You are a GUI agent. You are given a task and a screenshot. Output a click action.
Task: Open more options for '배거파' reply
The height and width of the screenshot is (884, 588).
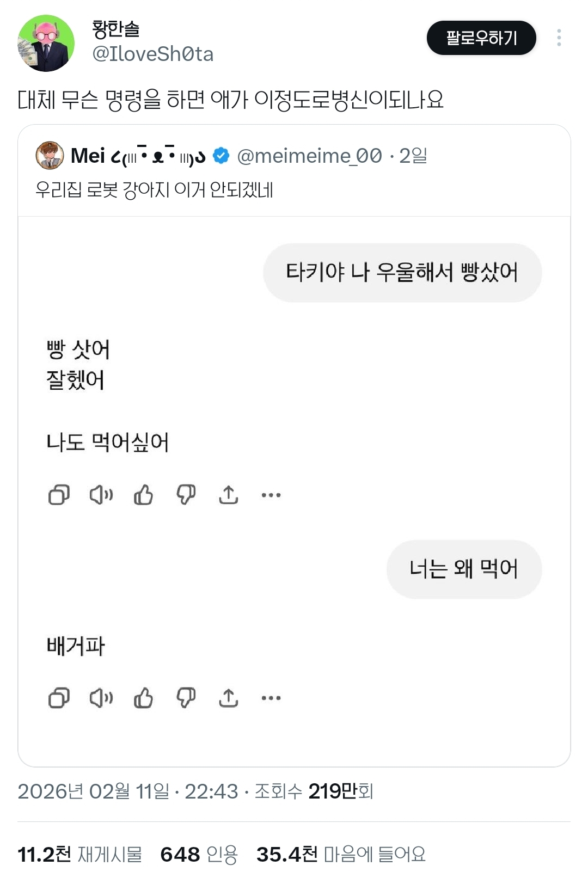coord(271,698)
